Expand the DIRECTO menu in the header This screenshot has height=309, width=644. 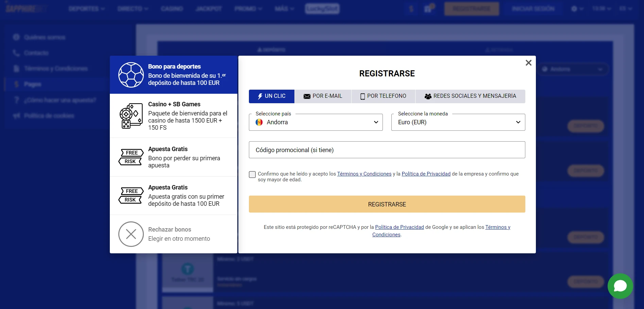click(x=133, y=9)
